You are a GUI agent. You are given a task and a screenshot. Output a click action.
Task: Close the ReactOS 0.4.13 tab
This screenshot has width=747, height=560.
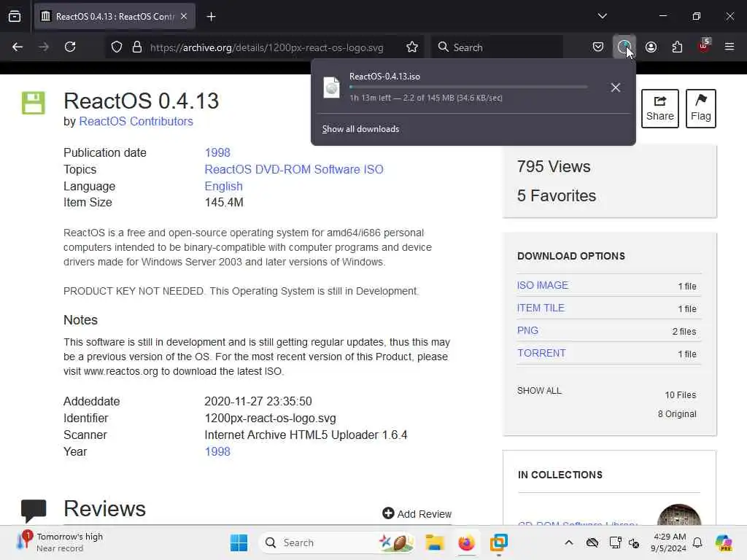click(184, 17)
